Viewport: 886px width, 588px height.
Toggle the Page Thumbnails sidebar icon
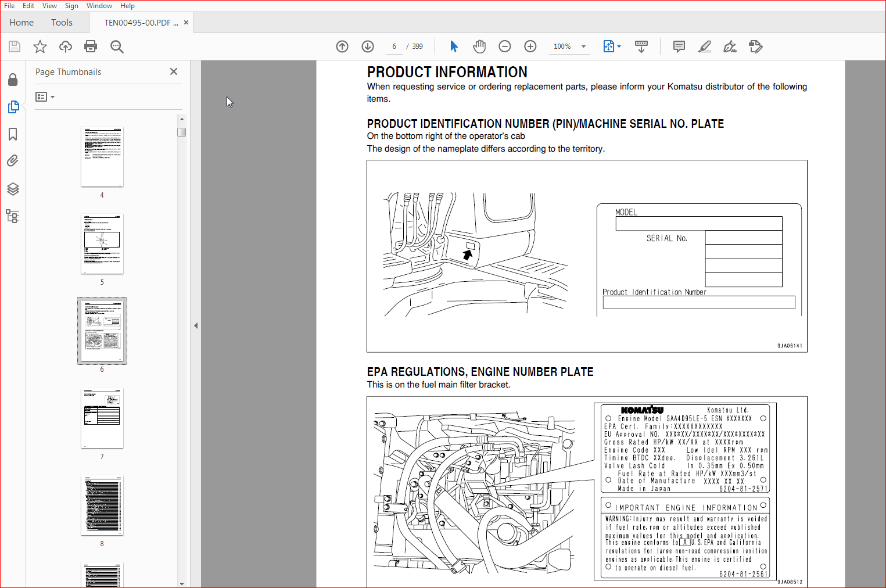pyautogui.click(x=13, y=107)
